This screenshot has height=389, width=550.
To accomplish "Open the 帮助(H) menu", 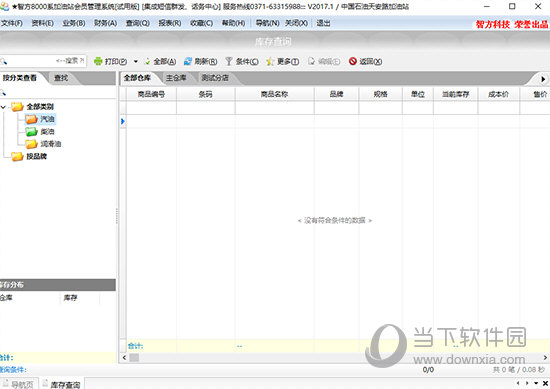I will (x=233, y=23).
